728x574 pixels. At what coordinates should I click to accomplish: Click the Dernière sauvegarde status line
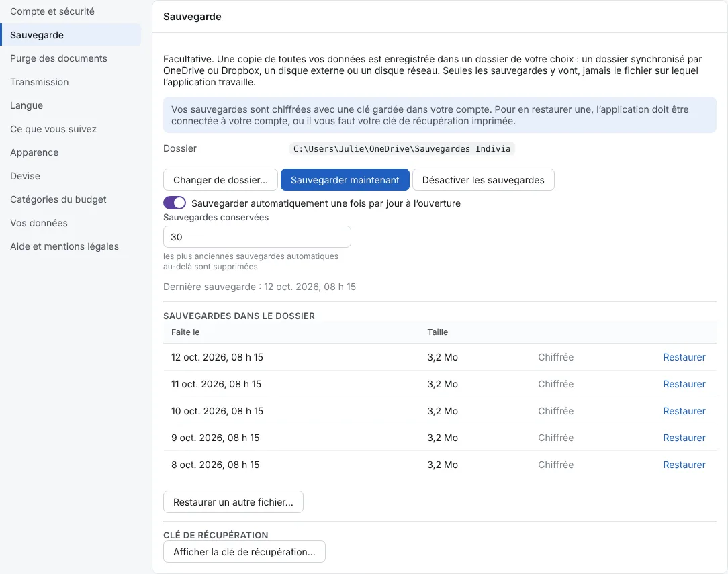[x=259, y=287]
